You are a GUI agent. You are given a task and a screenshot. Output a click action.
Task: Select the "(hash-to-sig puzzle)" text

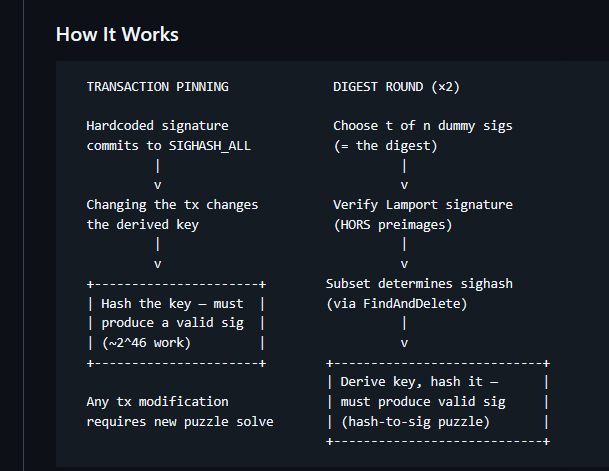click(x=415, y=422)
